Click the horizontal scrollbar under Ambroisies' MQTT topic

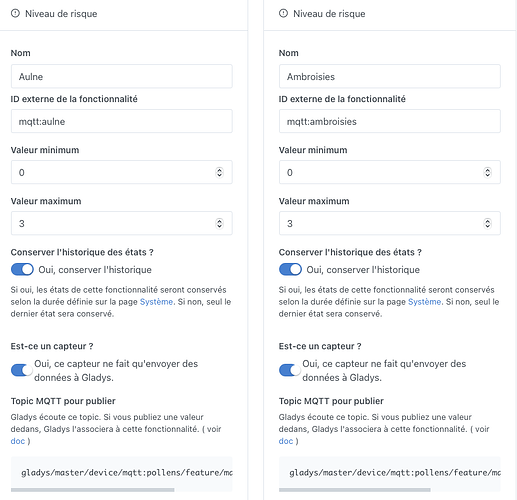pos(355,490)
